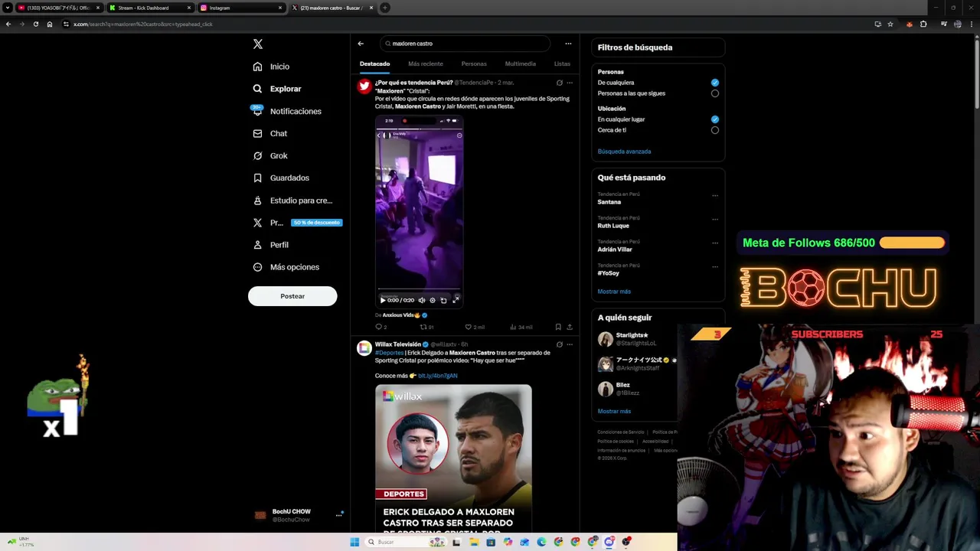Open Perfil in the sidebar
The height and width of the screenshot is (551, 980).
pos(271,245)
